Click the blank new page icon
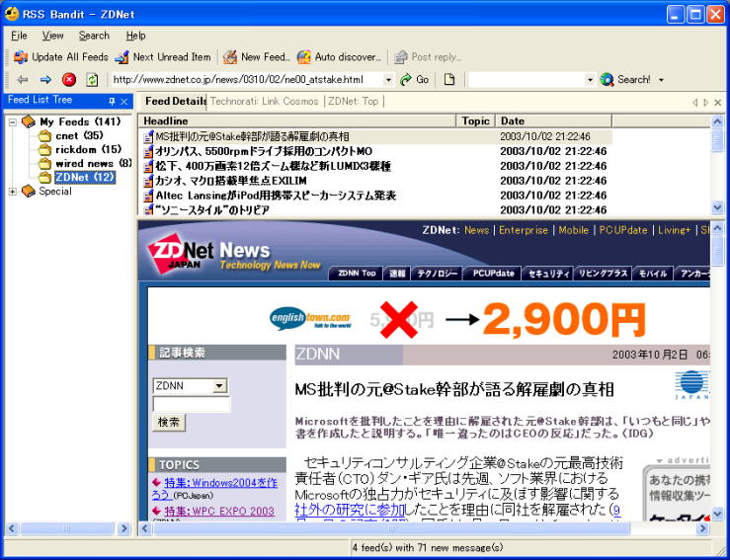 [449, 80]
